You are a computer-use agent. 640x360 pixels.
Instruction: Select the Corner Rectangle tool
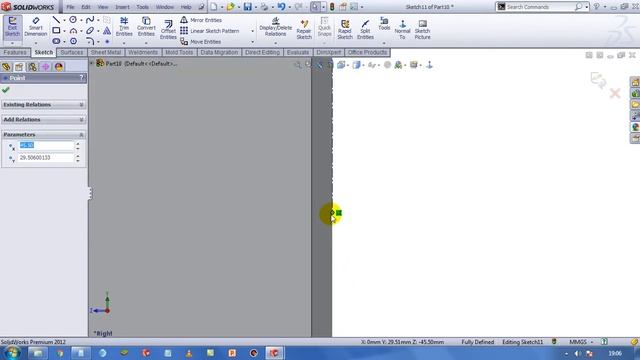[x=56, y=31]
